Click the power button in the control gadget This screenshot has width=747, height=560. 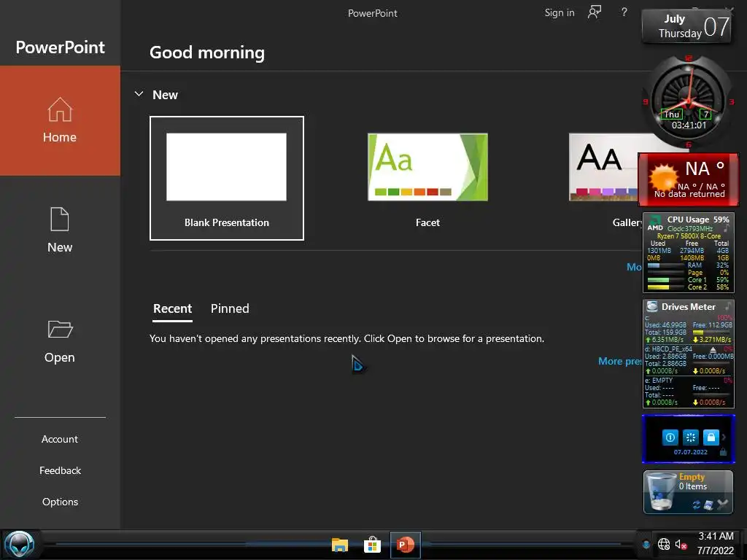pyautogui.click(x=670, y=437)
